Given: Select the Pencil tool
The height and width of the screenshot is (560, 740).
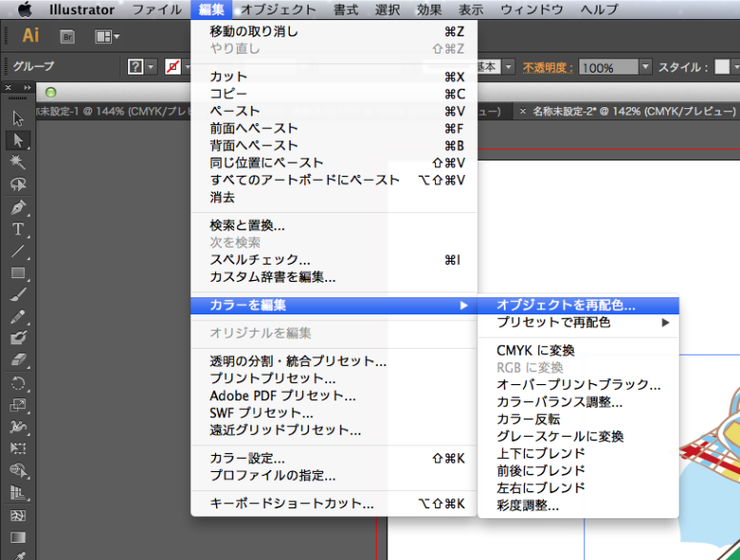Looking at the screenshot, I should pyautogui.click(x=18, y=316).
